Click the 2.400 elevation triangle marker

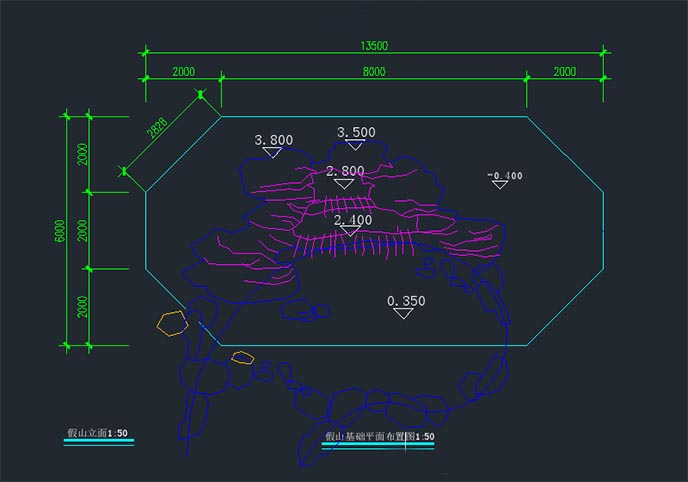pos(351,231)
